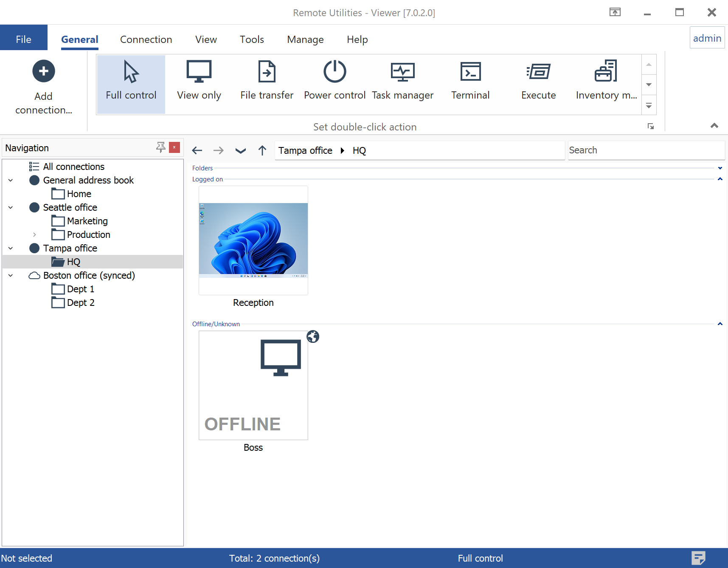The image size is (728, 568).
Task: Click inside the Search field
Action: [646, 150]
